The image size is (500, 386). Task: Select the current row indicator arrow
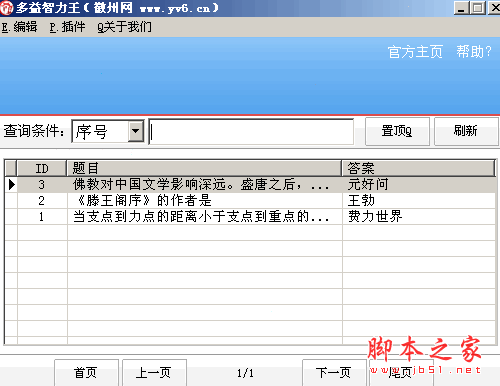click(11, 184)
